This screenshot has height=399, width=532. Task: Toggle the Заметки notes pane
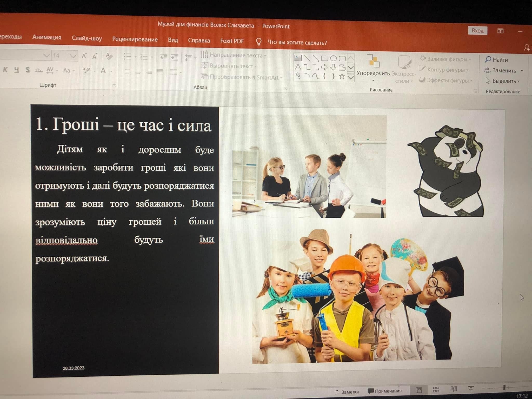tap(347, 392)
